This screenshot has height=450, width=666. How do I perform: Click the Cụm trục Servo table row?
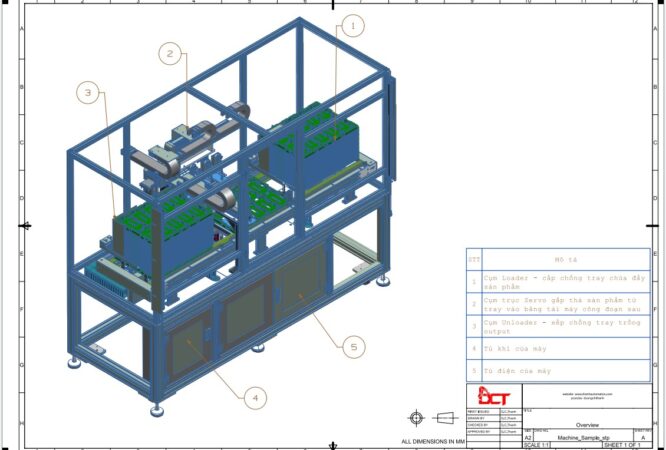click(565, 303)
